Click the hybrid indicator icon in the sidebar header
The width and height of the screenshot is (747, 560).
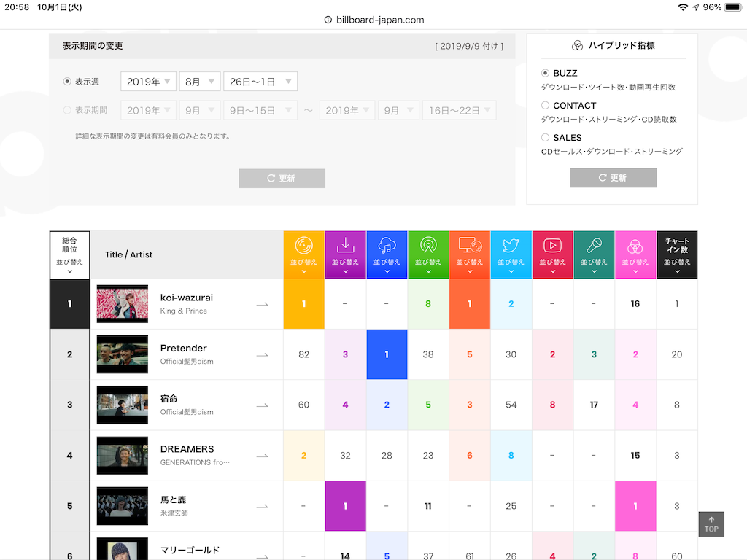[577, 46]
